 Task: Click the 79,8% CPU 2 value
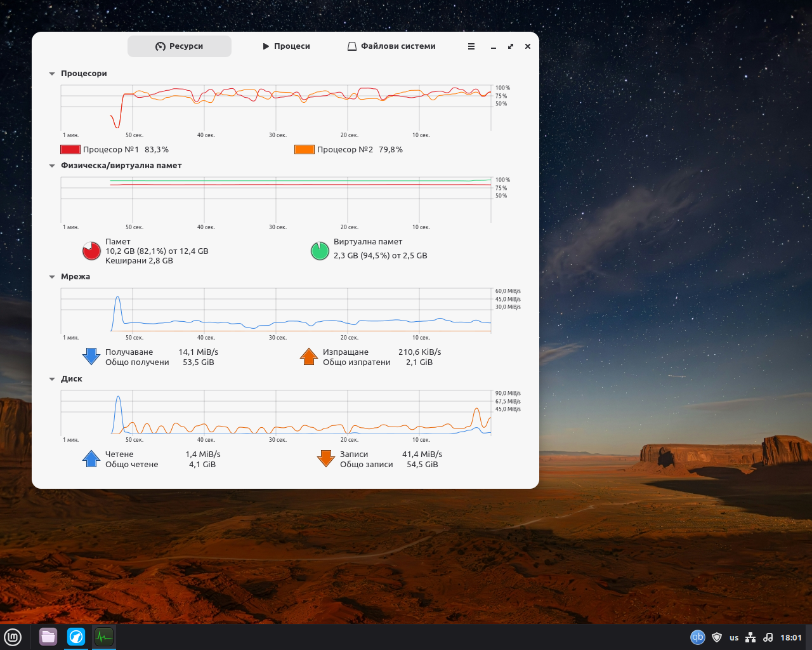pyautogui.click(x=391, y=150)
